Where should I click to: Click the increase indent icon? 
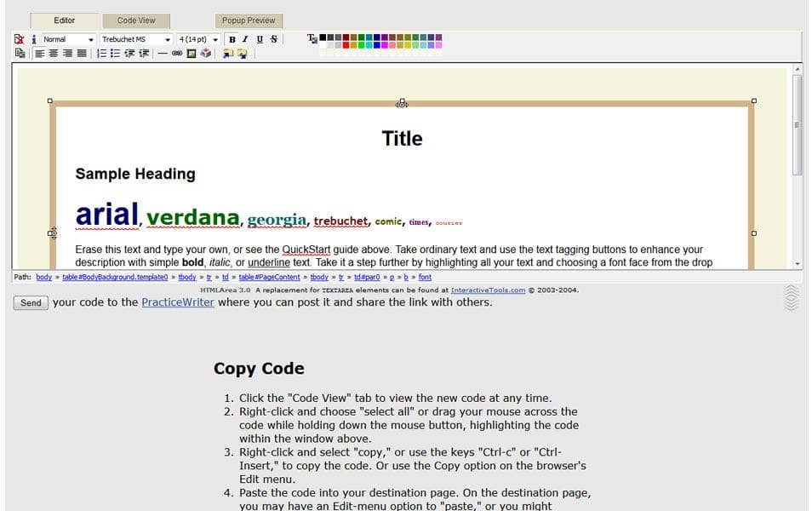pyautogui.click(x=144, y=53)
